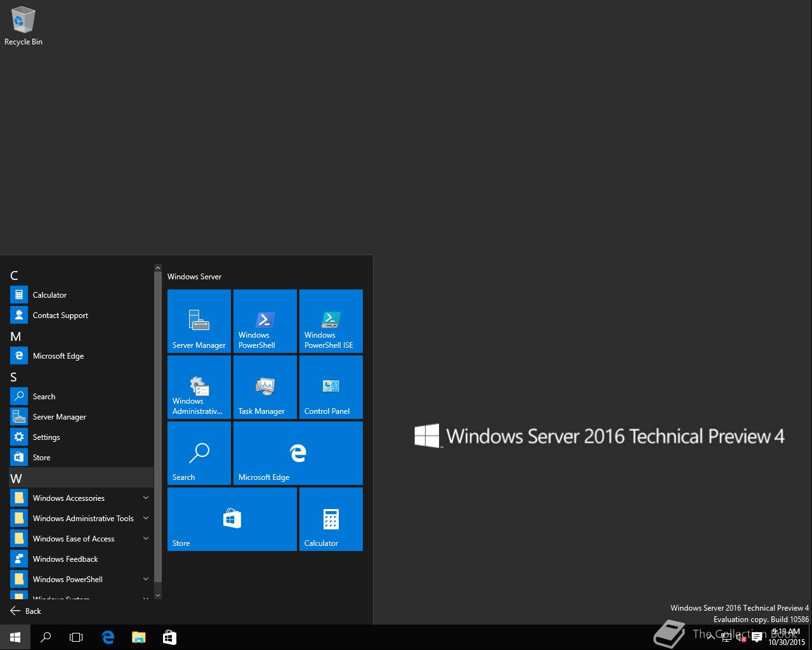Launch Microsoft Edge from the apps list
The height and width of the screenshot is (650, 812).
click(x=81, y=356)
